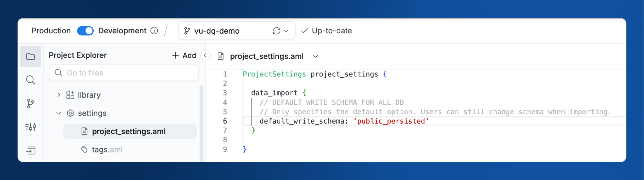This screenshot has width=644, height=180.
Task: Click the 'public_persisted' string value
Action: point(391,121)
